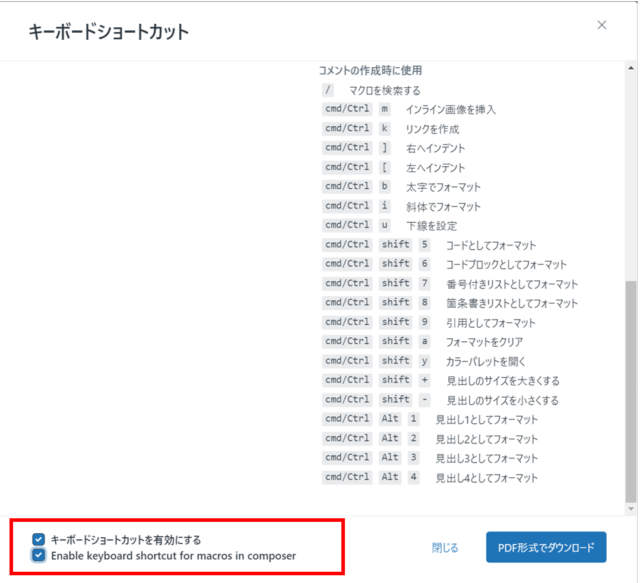Click the + key badge
This screenshot has height=583, width=640.
tap(424, 380)
